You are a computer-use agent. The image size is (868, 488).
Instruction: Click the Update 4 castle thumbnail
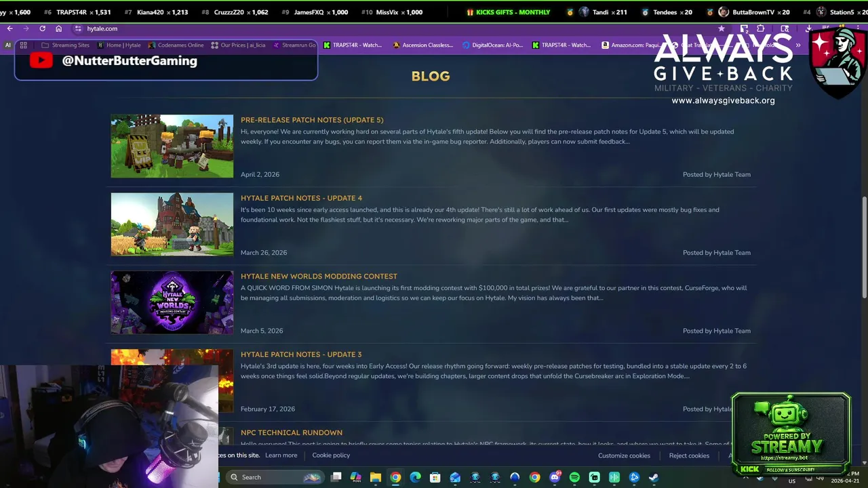click(172, 224)
